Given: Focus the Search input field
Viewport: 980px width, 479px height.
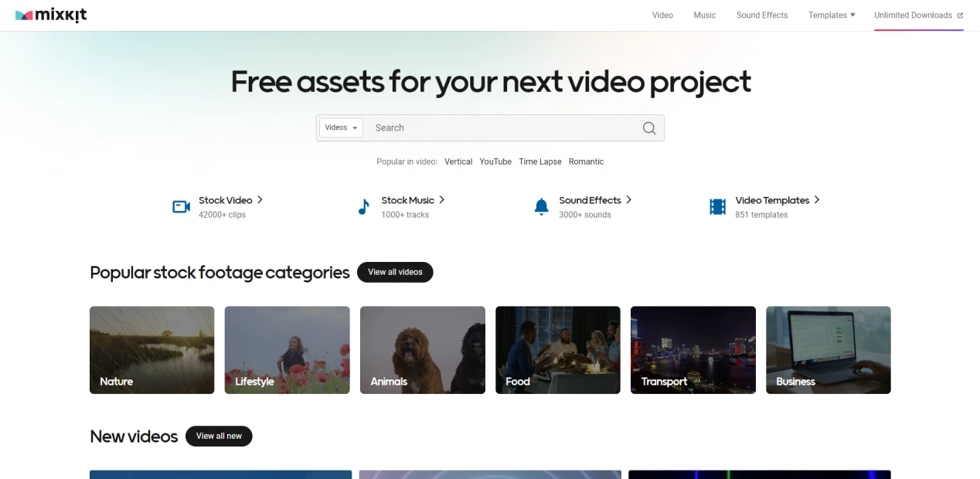Looking at the screenshot, I should pos(502,128).
